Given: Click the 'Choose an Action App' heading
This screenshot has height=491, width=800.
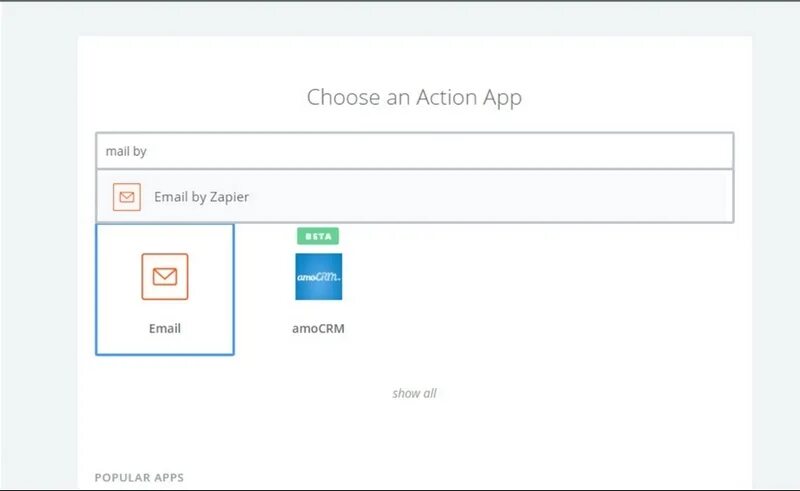Looking at the screenshot, I should coord(414,97).
